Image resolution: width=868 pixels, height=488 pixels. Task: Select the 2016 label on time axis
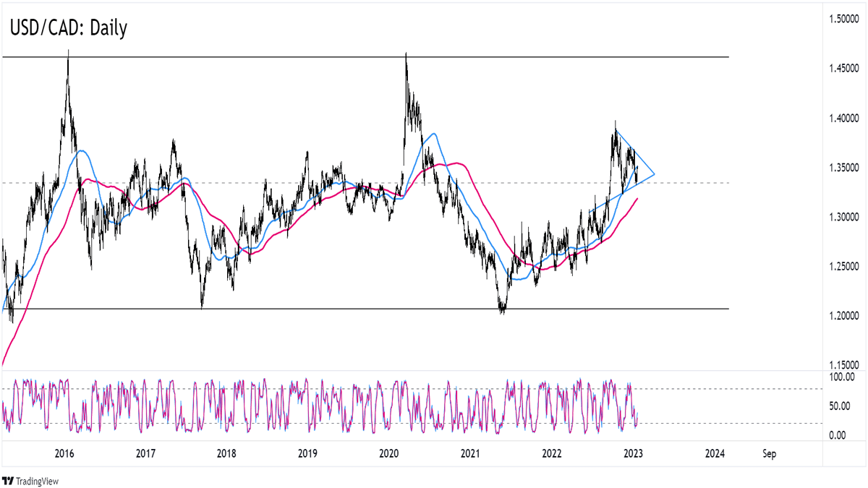click(x=64, y=454)
